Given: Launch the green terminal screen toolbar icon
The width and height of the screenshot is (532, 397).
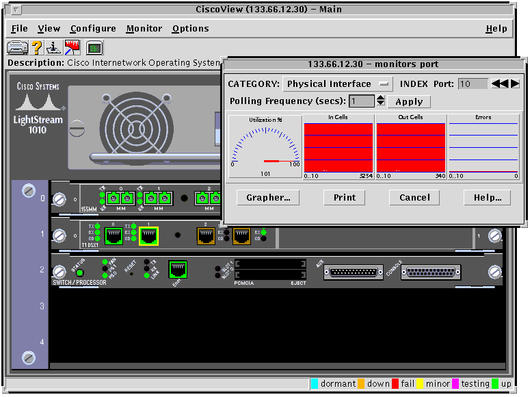Looking at the screenshot, I should coord(94,48).
